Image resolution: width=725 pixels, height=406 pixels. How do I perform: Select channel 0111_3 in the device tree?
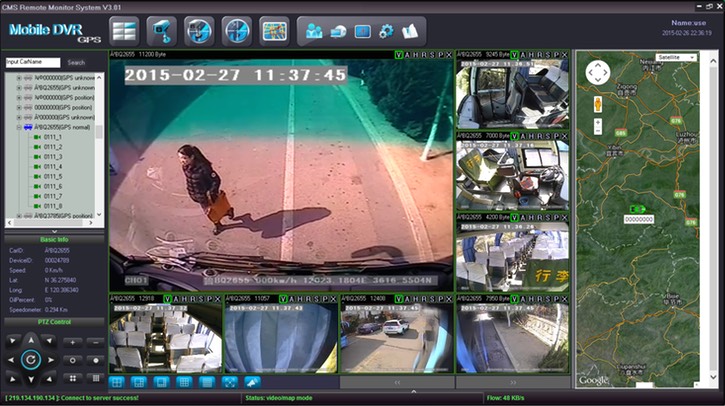[x=52, y=157]
